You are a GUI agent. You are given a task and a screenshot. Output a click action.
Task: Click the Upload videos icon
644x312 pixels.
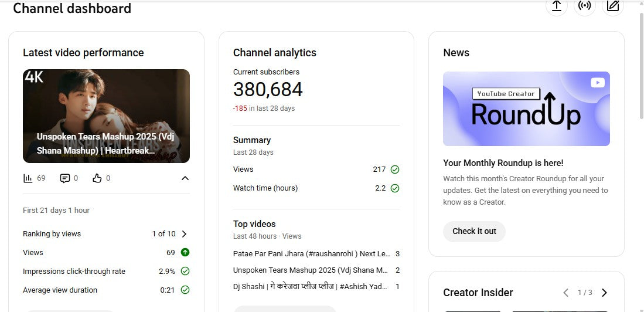click(x=557, y=6)
